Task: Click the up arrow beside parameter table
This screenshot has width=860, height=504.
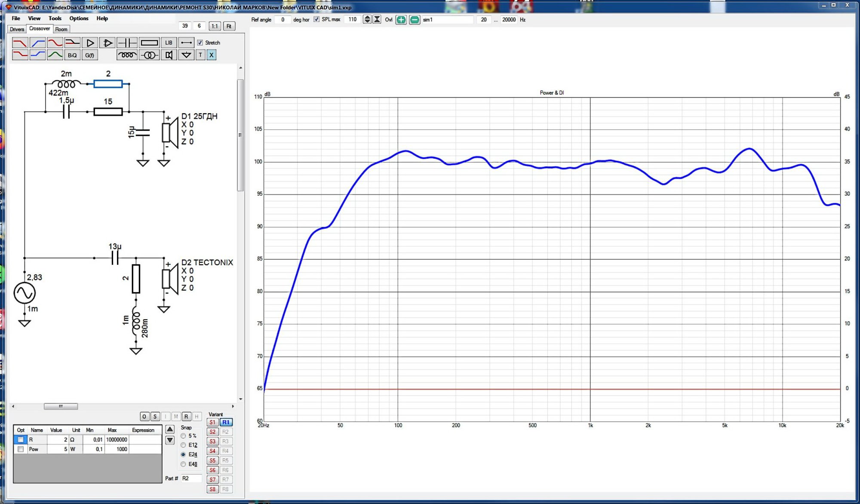Action: 170,429
